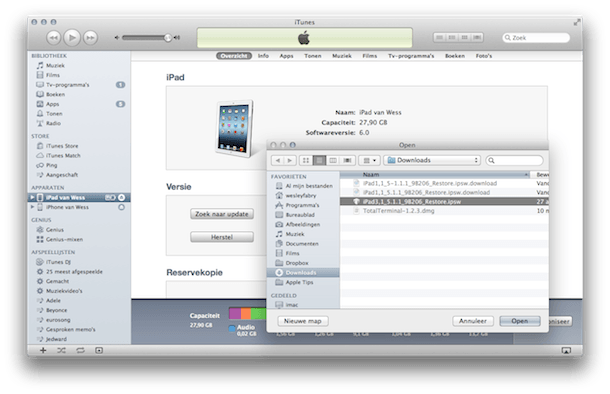Switch to the Info tab

pyautogui.click(x=263, y=56)
